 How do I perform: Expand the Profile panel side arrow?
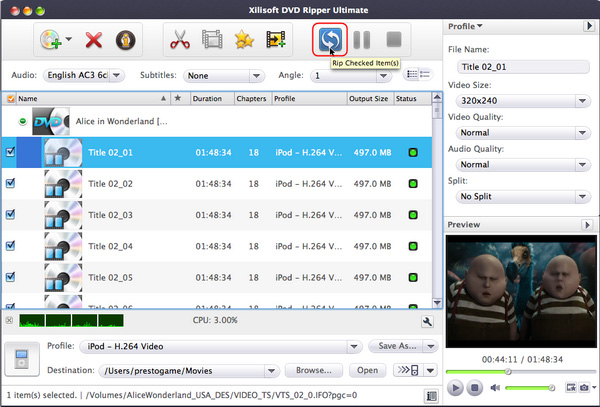pyautogui.click(x=589, y=26)
